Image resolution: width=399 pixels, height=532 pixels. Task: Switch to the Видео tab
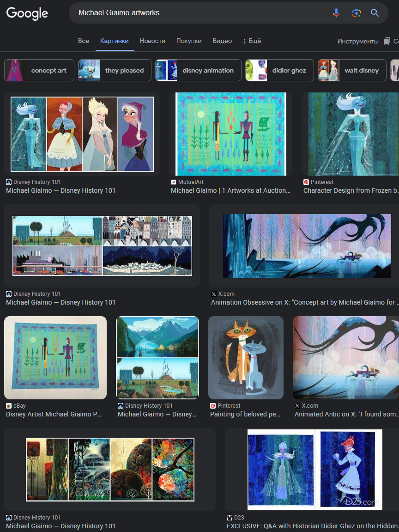pos(223,41)
